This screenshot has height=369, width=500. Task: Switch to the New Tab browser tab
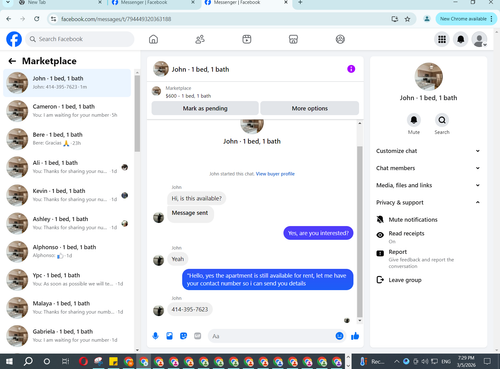pyautogui.click(x=60, y=3)
